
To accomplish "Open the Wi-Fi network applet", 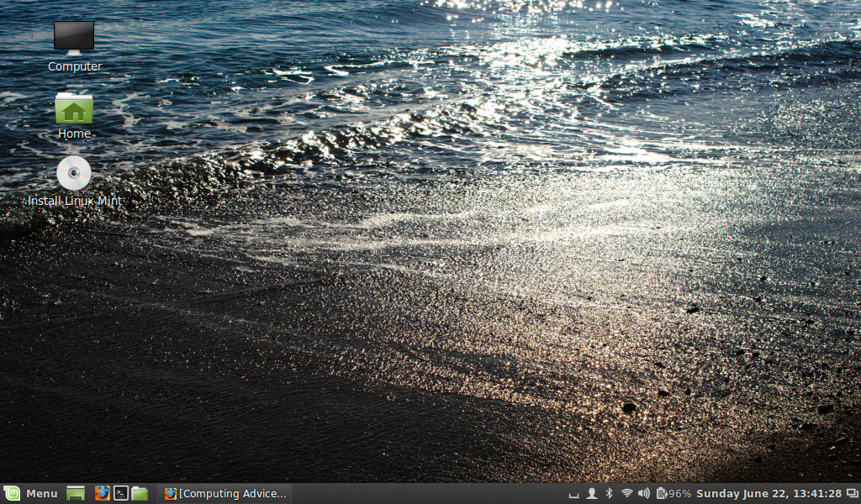I will click(626, 493).
